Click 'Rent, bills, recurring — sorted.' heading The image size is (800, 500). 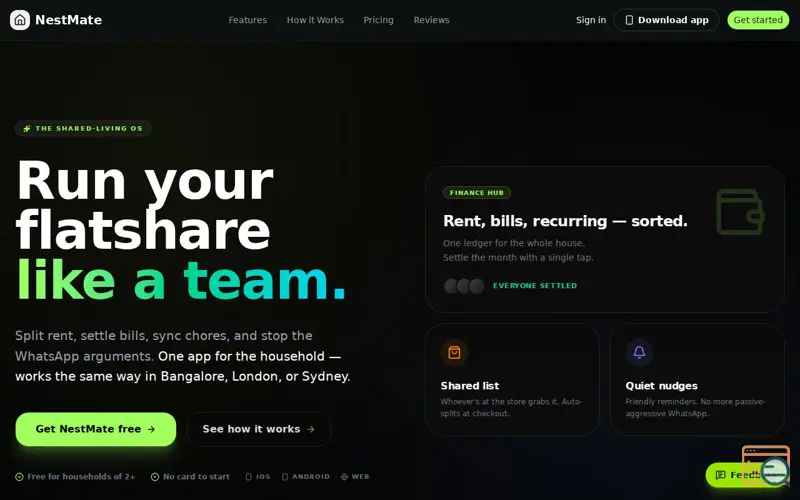click(565, 221)
